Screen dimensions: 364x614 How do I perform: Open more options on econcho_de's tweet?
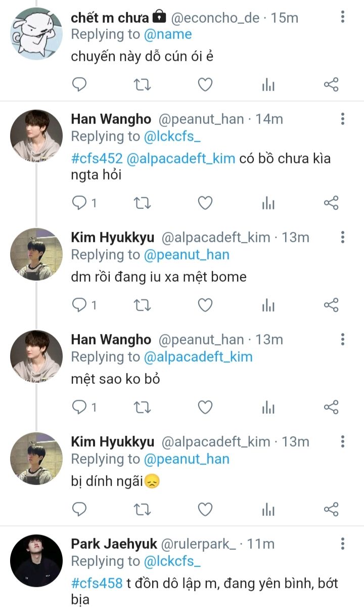point(343,17)
